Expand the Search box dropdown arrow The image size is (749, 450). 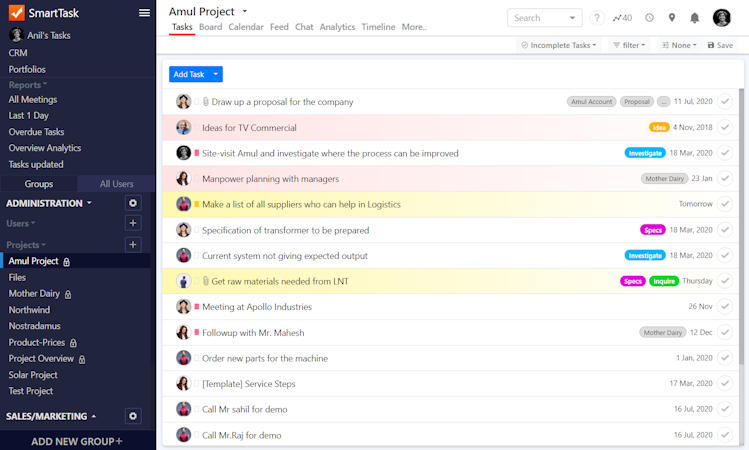pyautogui.click(x=572, y=18)
